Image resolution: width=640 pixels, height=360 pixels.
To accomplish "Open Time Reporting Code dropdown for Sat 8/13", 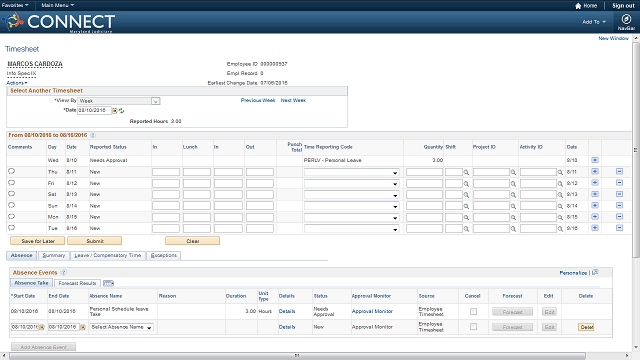I will (351, 195).
